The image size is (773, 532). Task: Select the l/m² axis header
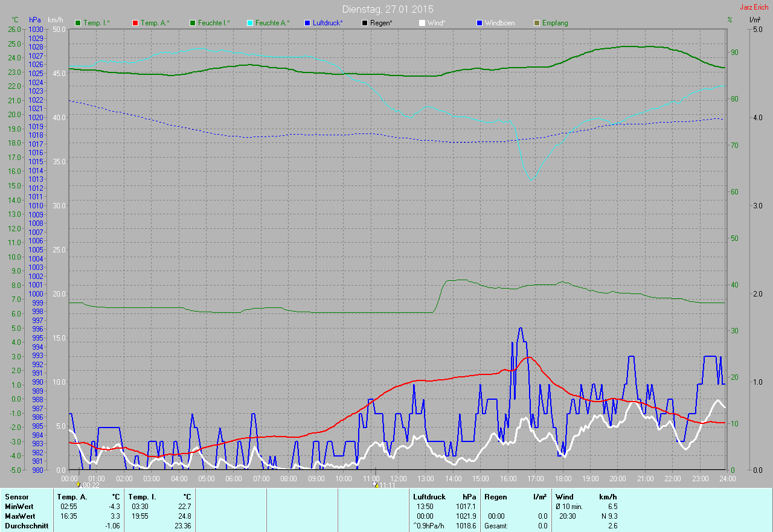[754, 20]
